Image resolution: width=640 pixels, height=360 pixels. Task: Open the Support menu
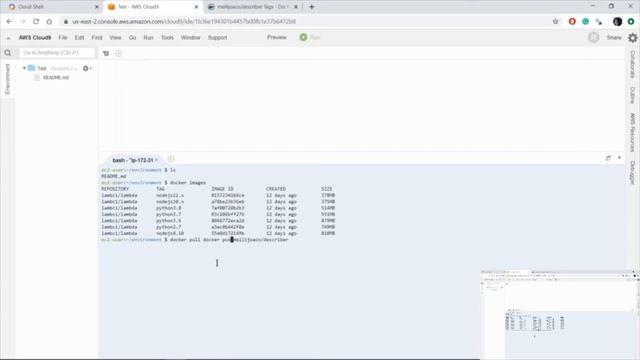pos(218,38)
